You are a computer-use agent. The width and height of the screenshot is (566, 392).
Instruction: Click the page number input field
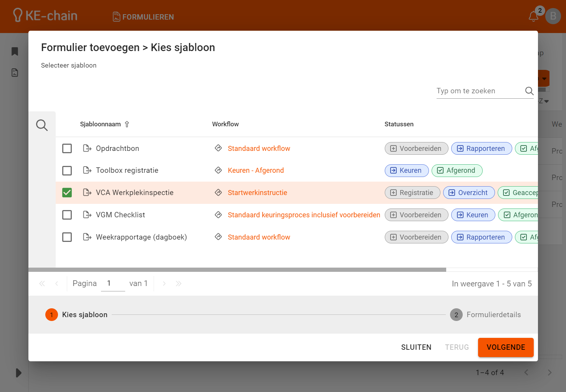tap(113, 283)
